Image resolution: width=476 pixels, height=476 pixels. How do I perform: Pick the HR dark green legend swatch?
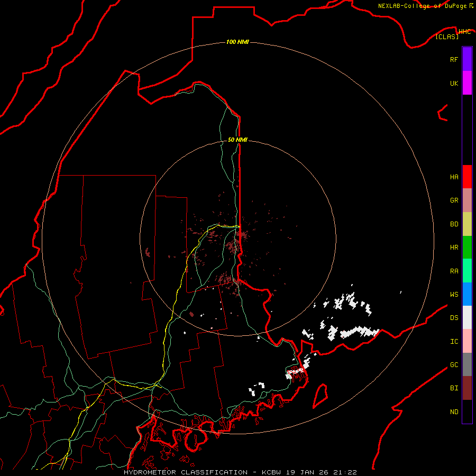pyautogui.click(x=467, y=248)
